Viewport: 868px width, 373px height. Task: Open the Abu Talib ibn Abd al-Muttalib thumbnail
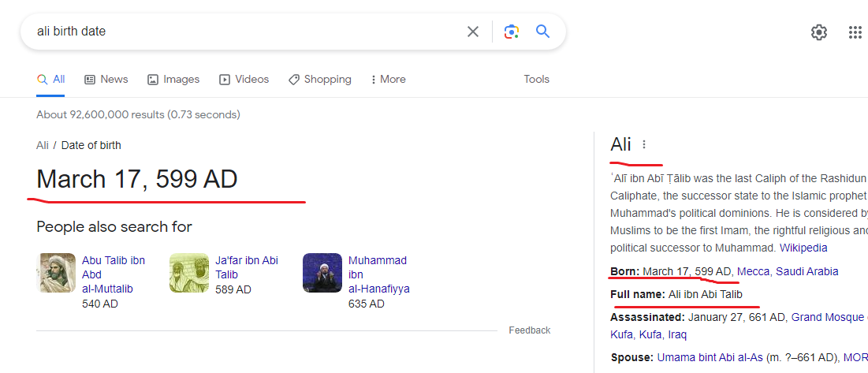56,273
